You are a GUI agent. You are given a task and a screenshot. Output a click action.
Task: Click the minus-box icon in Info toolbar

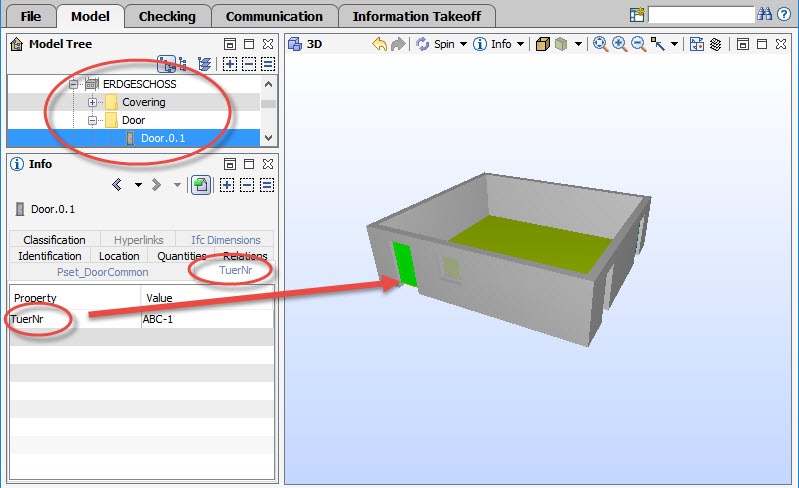[x=247, y=184]
